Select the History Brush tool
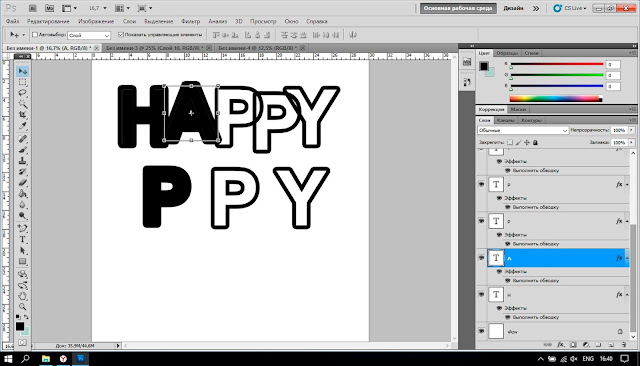This screenshot has width=640, height=366. [22, 172]
